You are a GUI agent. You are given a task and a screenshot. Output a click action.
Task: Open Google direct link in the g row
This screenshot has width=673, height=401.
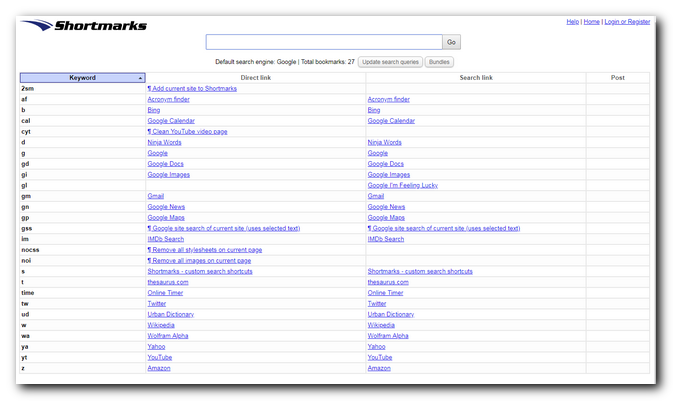point(158,153)
